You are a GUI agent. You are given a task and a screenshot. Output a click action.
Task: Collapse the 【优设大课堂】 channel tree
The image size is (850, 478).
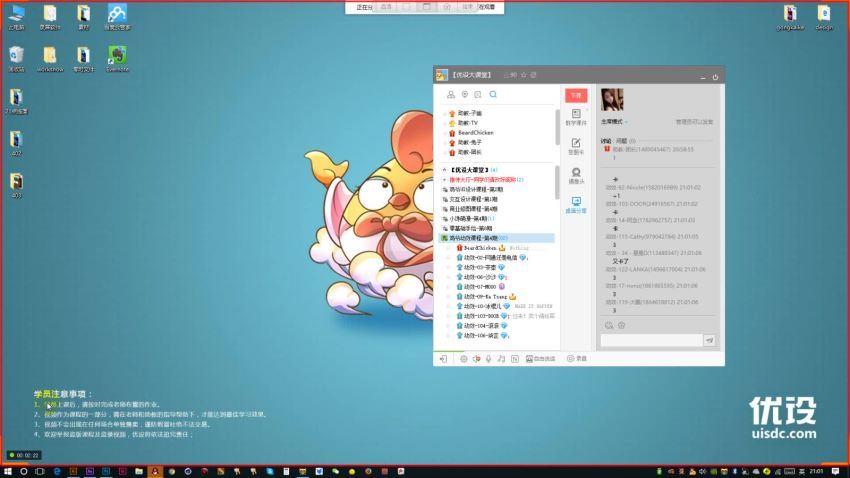(445, 170)
